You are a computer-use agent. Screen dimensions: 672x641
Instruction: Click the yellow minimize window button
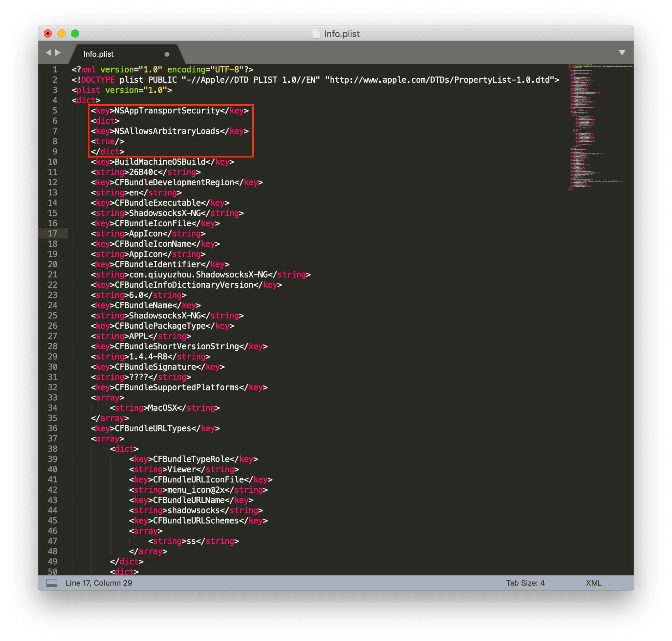pyautogui.click(x=61, y=33)
